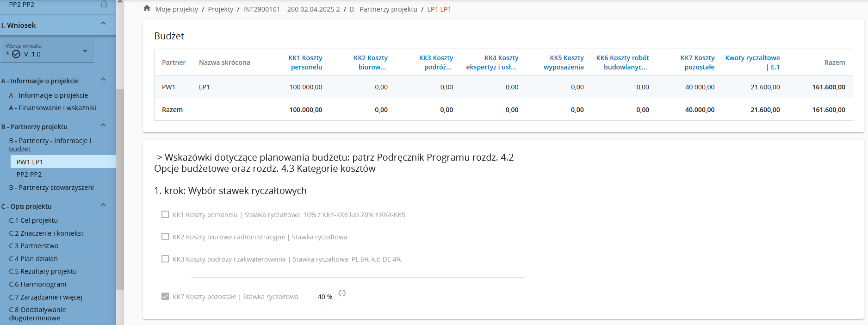Toggle KK7 Koszty pozostałe checkbox
This screenshot has height=325, width=868.
pyautogui.click(x=165, y=296)
